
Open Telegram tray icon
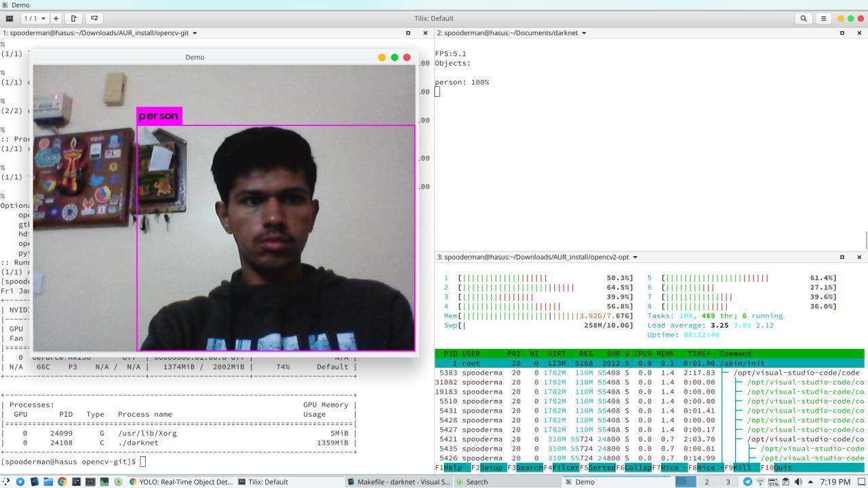[x=747, y=482]
